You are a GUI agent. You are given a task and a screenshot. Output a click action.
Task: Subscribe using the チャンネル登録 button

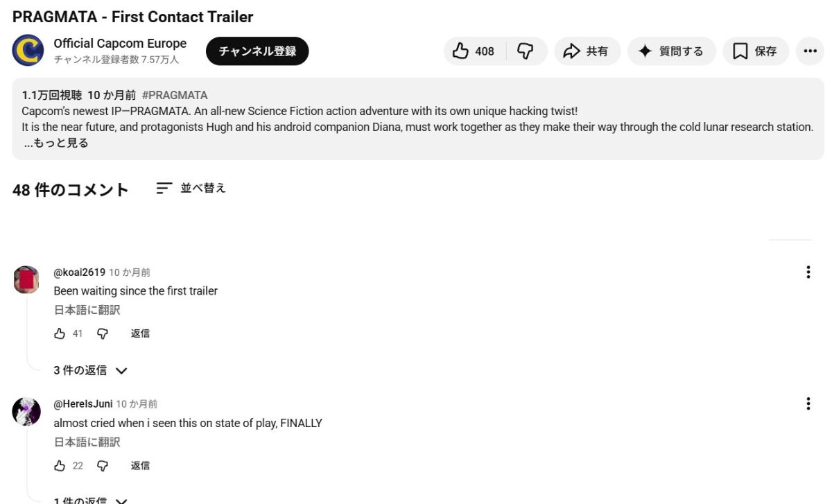click(x=257, y=51)
